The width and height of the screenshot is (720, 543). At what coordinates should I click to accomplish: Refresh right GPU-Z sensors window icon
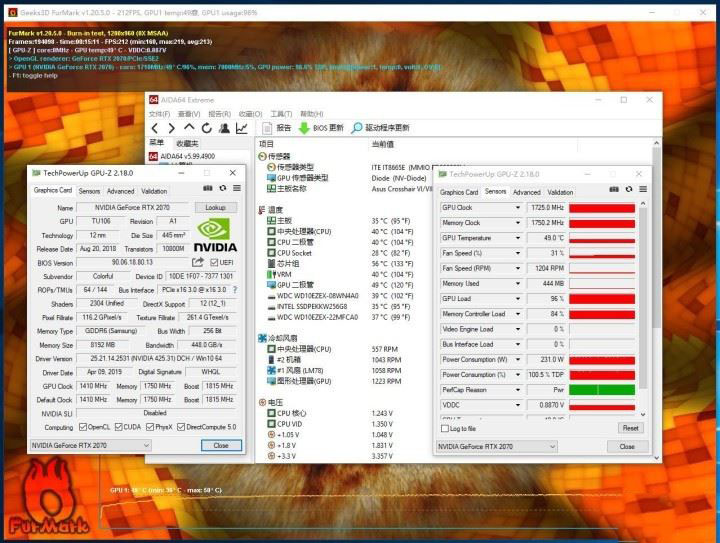click(629, 189)
